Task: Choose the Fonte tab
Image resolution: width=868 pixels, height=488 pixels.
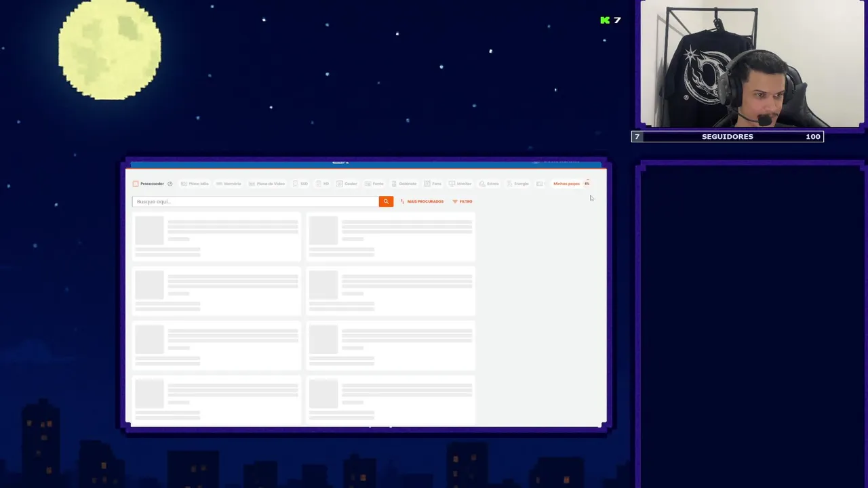Action: (x=374, y=184)
